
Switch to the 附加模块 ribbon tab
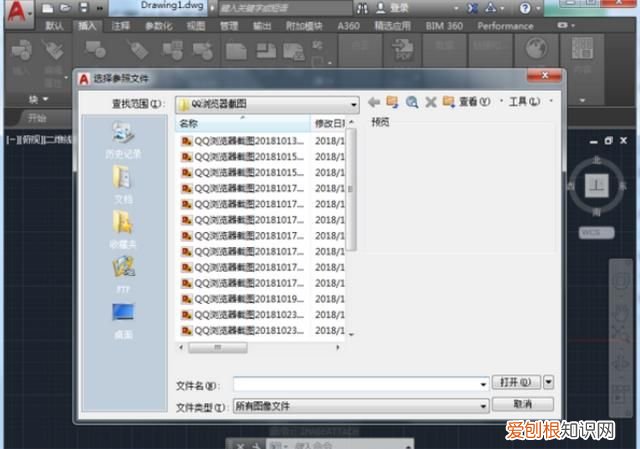(x=304, y=26)
